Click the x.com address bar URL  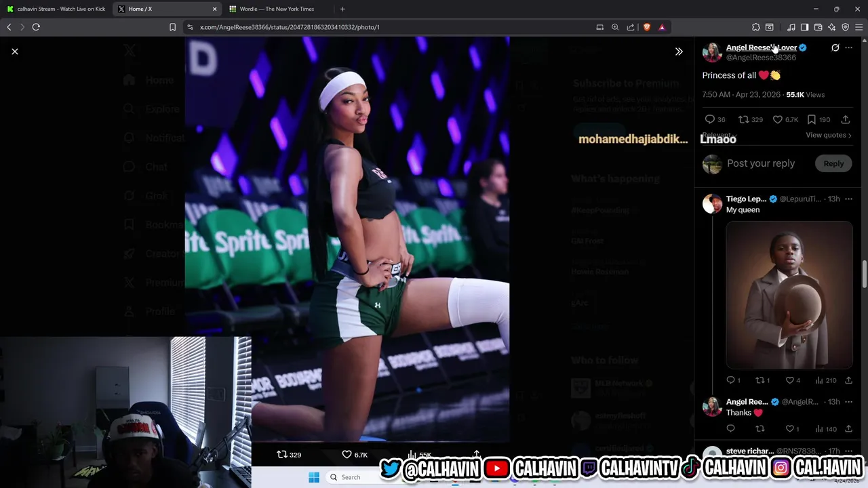pos(290,27)
